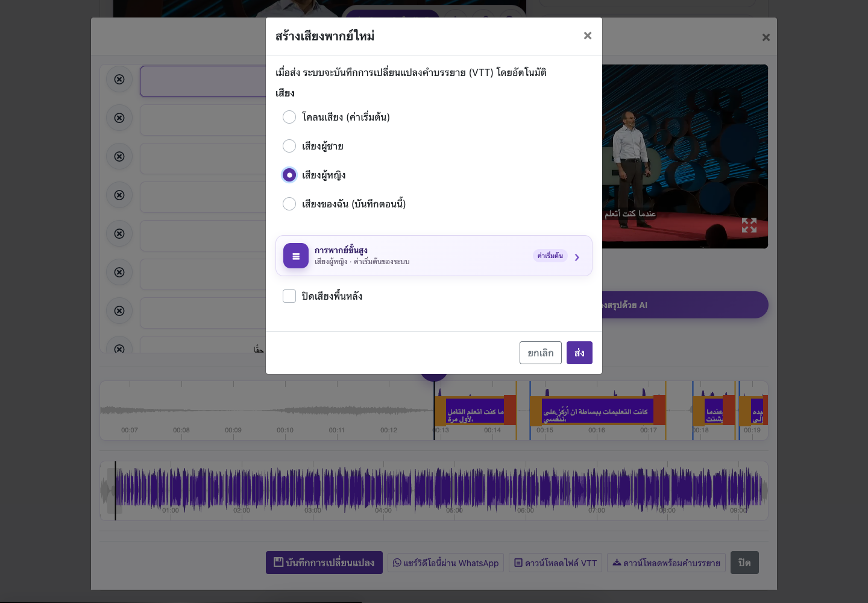Screen dimensions: 868x603
Task: Click the VTT file document icon
Action: 518,563
